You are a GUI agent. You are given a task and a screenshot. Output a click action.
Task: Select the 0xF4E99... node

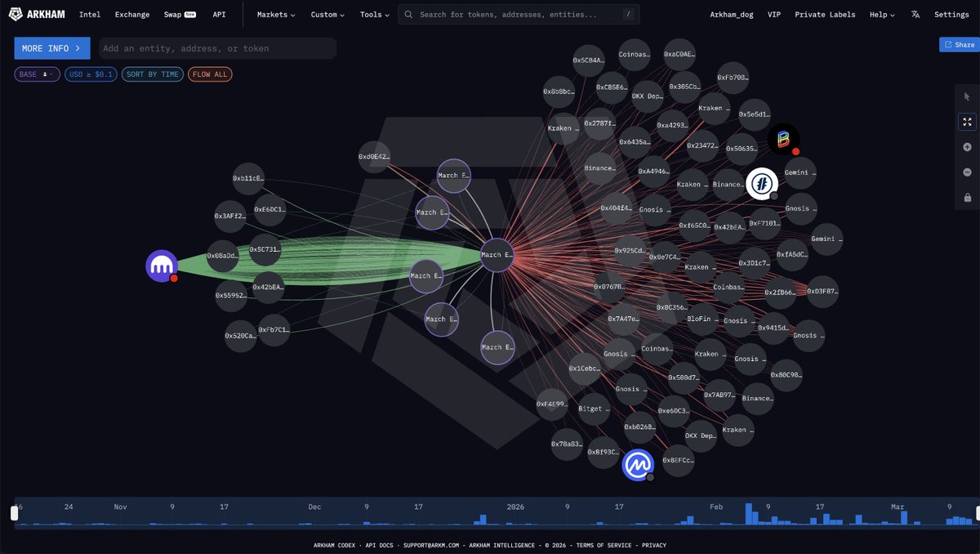(x=552, y=404)
